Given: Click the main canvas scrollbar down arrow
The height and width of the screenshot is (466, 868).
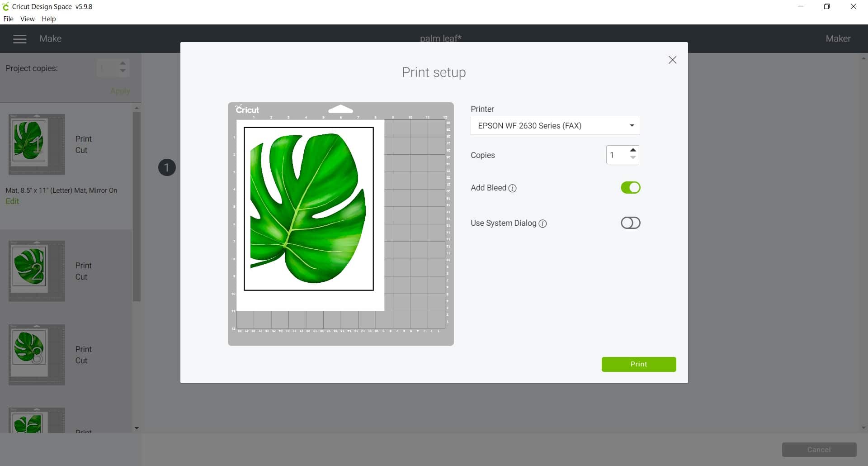Looking at the screenshot, I should point(863,428).
